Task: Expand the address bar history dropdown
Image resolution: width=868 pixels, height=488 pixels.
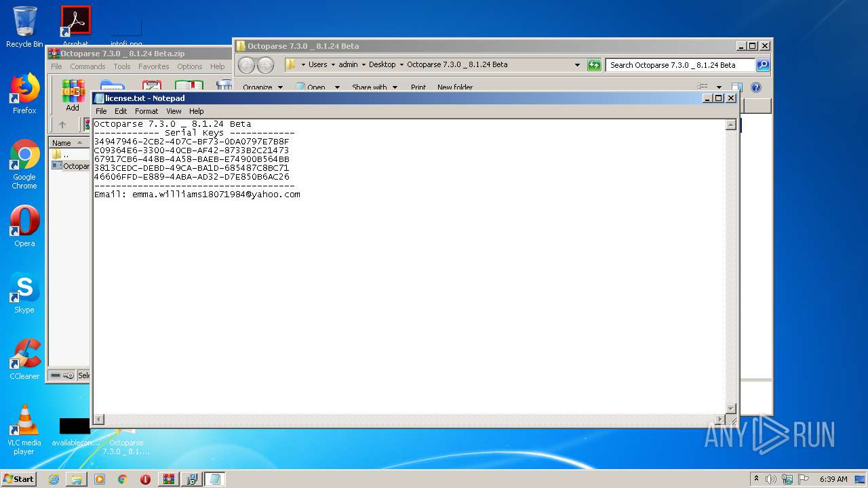Action: tap(577, 65)
